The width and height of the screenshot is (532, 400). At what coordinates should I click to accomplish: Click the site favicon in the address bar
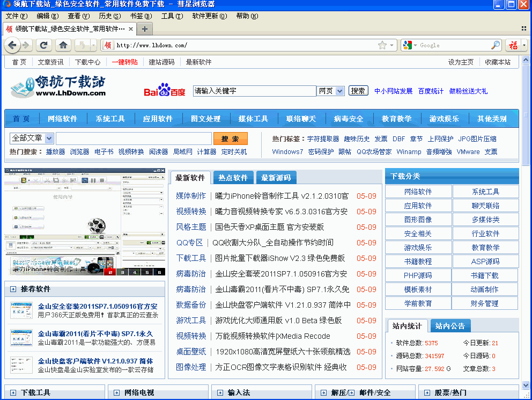pos(108,45)
